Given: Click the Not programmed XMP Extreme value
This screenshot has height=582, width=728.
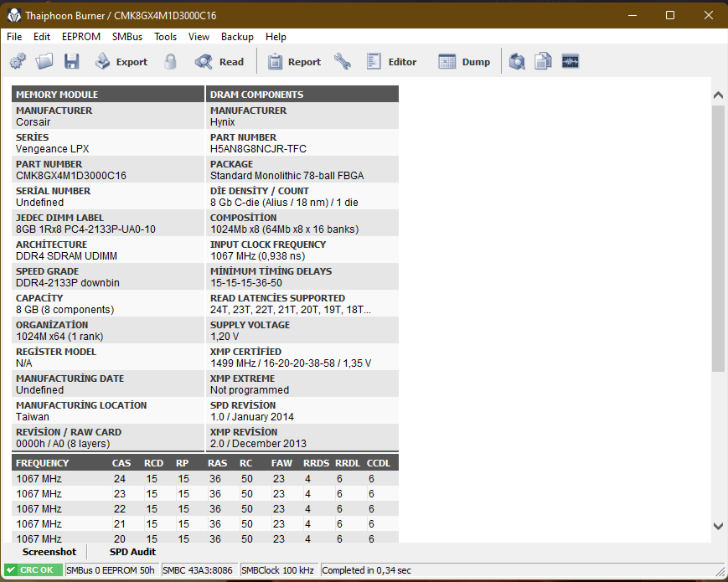Looking at the screenshot, I should pyautogui.click(x=250, y=390).
